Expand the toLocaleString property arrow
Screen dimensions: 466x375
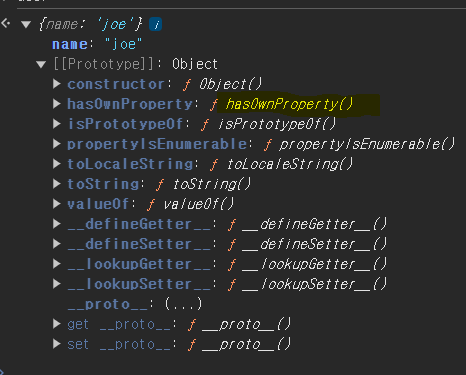coord(57,164)
